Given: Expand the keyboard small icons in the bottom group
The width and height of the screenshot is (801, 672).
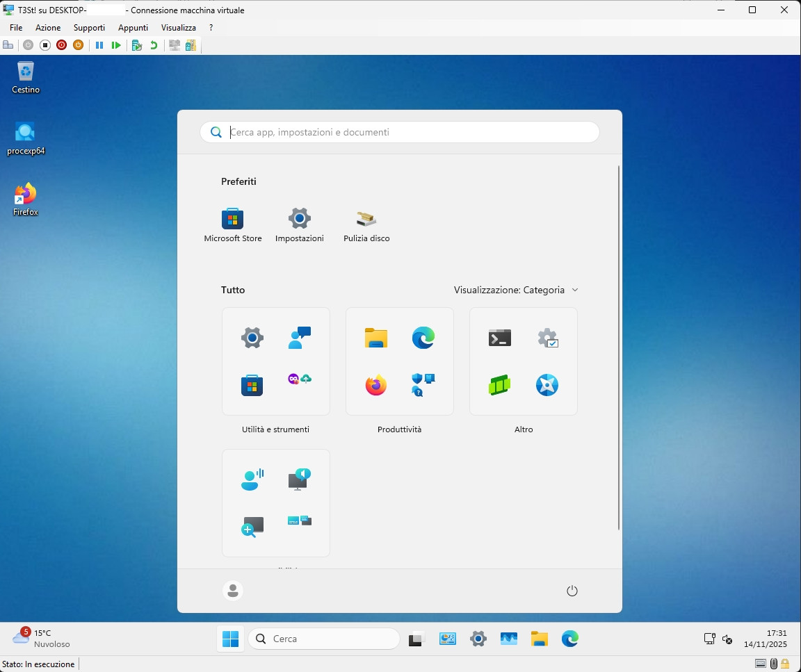Looking at the screenshot, I should click(300, 521).
